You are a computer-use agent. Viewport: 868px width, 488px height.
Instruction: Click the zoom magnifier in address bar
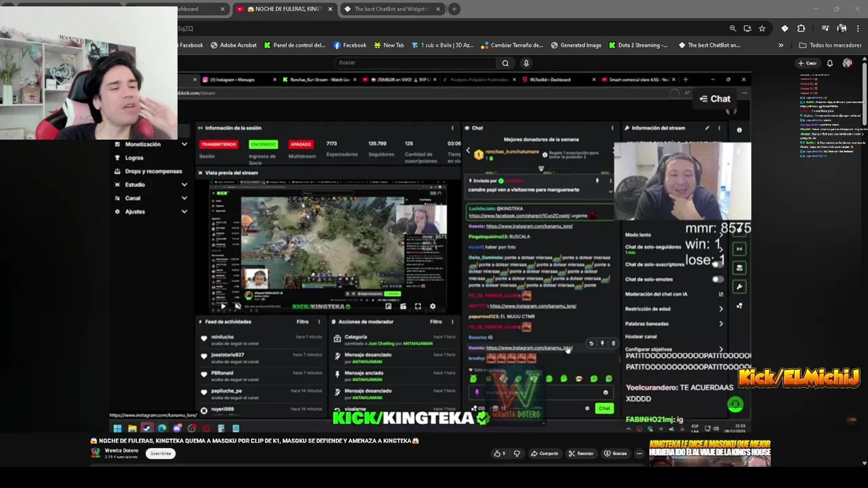click(x=732, y=28)
